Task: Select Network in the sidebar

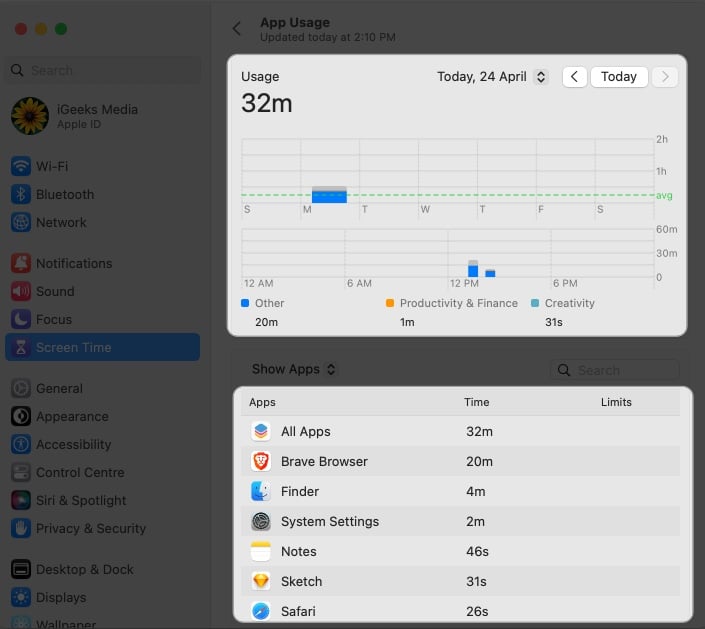Action: click(x=103, y=222)
